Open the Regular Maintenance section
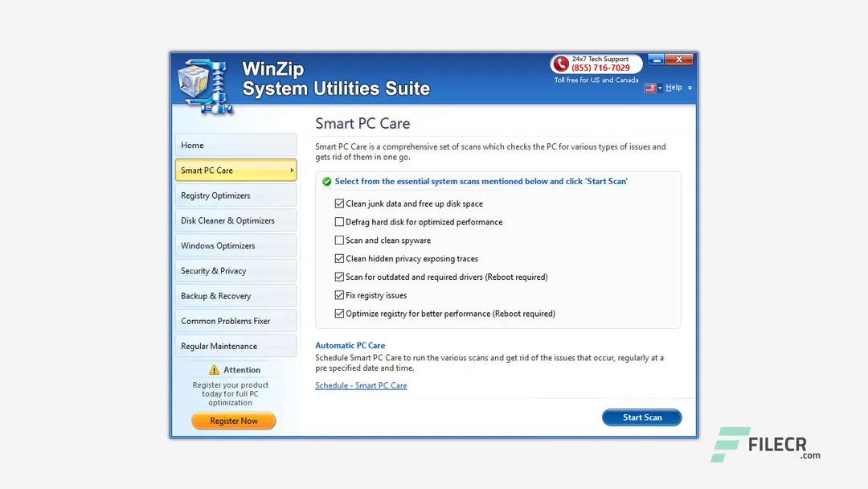 (235, 346)
